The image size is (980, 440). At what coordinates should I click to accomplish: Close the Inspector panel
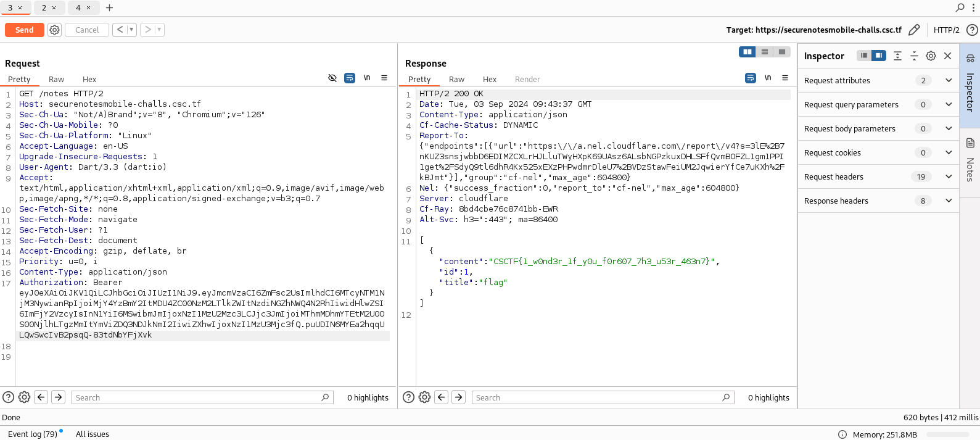tap(948, 56)
